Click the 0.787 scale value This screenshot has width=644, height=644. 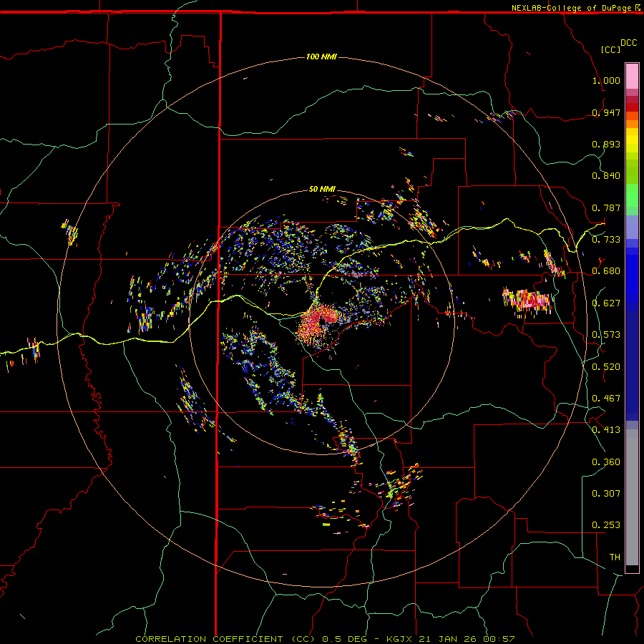[606, 208]
